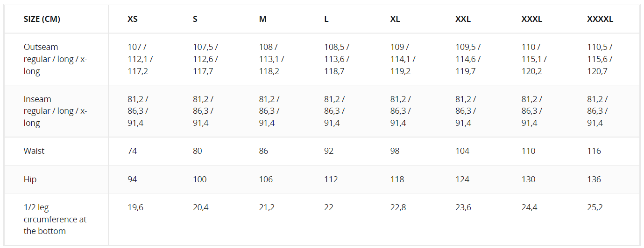Select the XS column header

(133, 19)
